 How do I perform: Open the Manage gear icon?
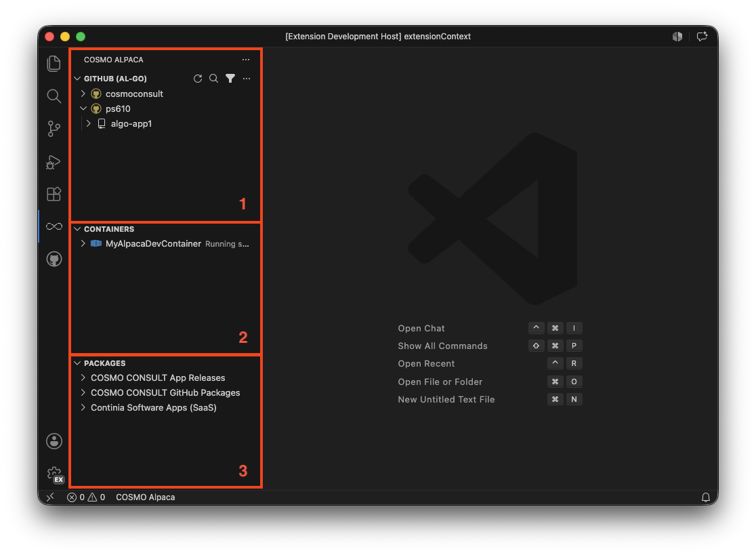(x=54, y=474)
